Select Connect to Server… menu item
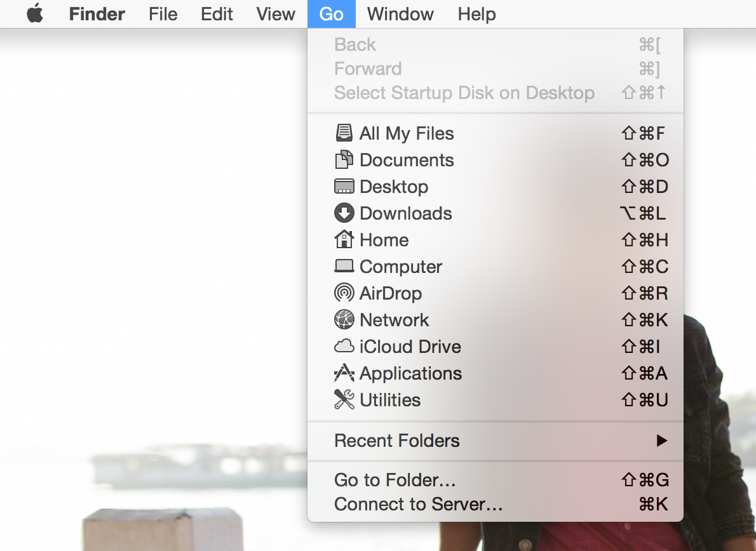 [419, 504]
